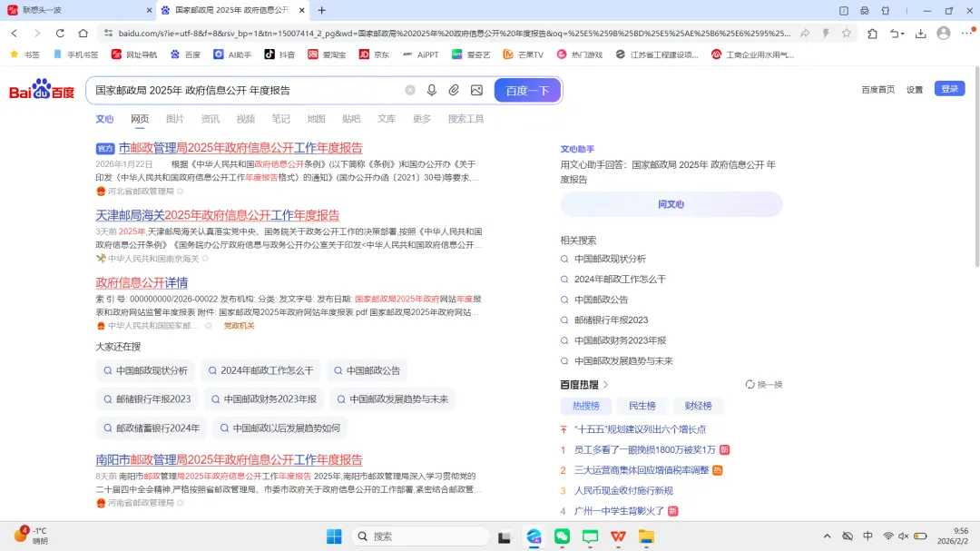Click the 登录 button
The image size is (980, 551).
point(949,89)
